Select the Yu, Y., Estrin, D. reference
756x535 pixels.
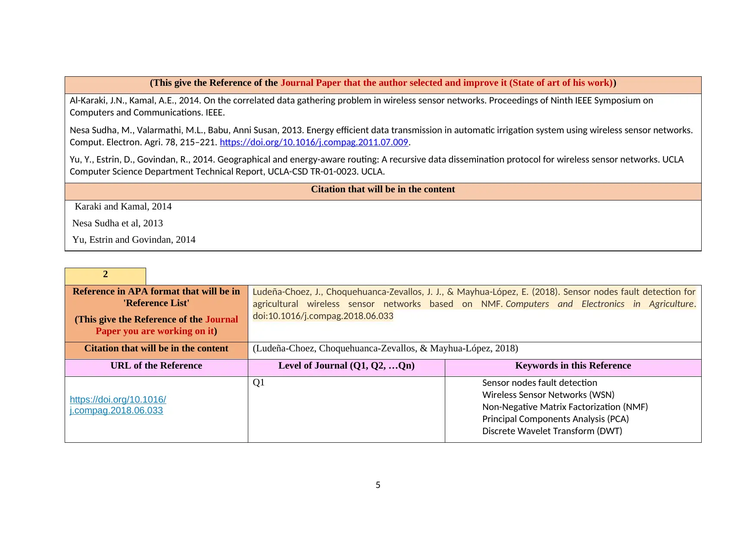coord(377,166)
